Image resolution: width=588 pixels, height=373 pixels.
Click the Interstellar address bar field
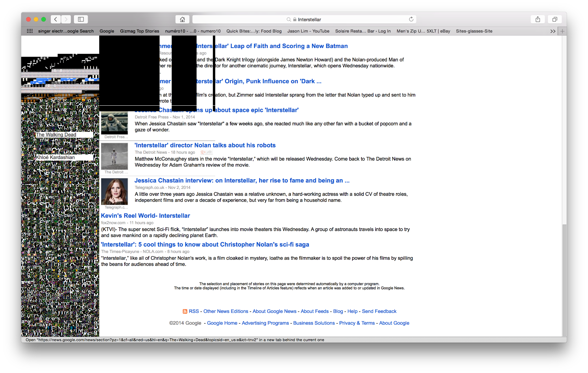tap(304, 19)
